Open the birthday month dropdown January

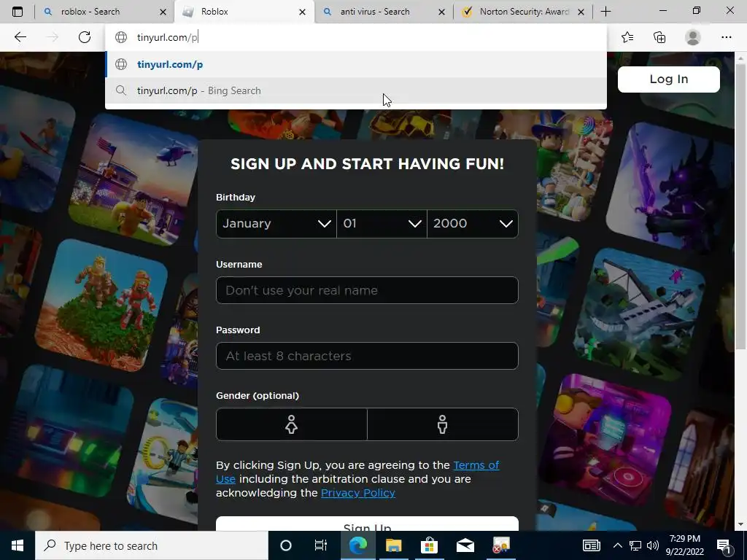click(276, 223)
